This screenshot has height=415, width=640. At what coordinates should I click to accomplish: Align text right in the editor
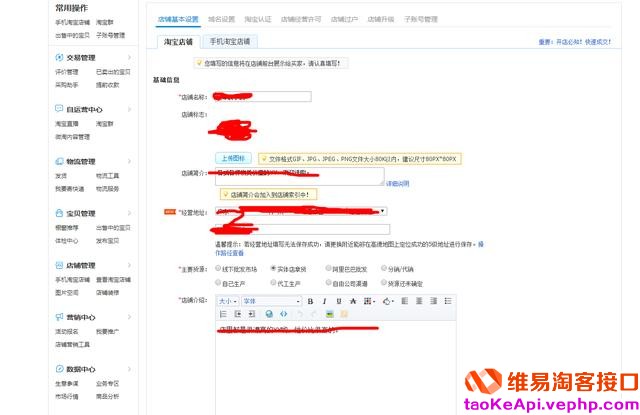click(x=433, y=301)
